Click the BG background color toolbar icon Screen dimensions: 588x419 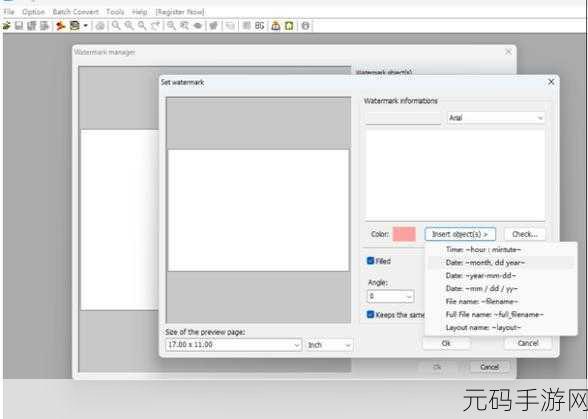pyautogui.click(x=260, y=26)
